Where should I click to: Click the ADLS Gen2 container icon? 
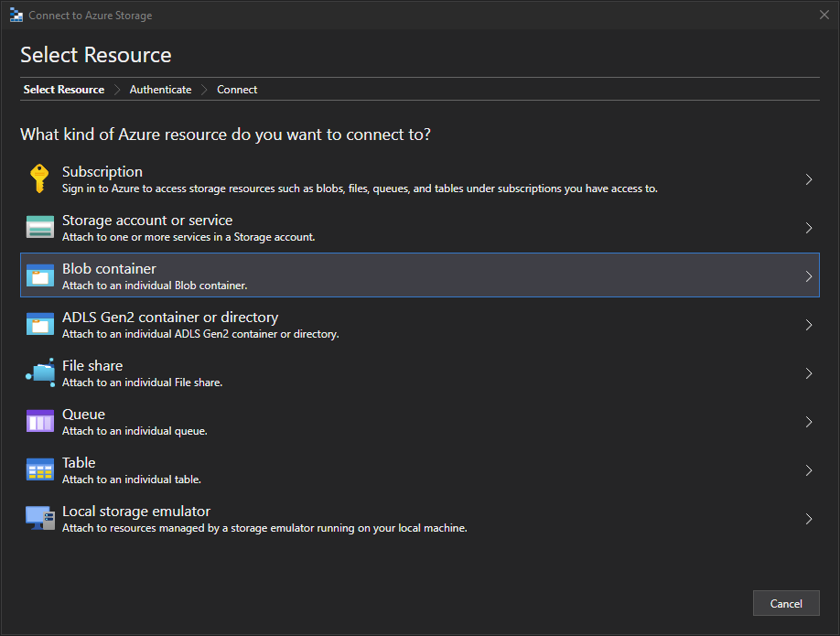40,324
